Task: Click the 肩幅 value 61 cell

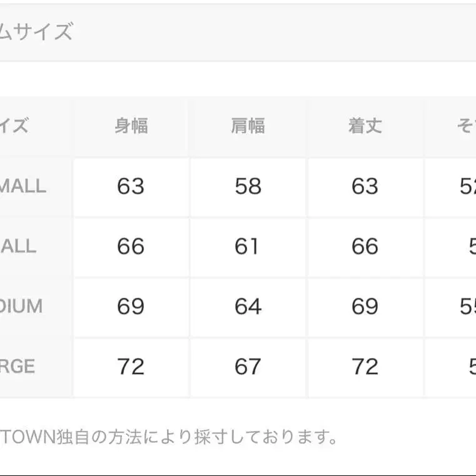Action: click(248, 246)
